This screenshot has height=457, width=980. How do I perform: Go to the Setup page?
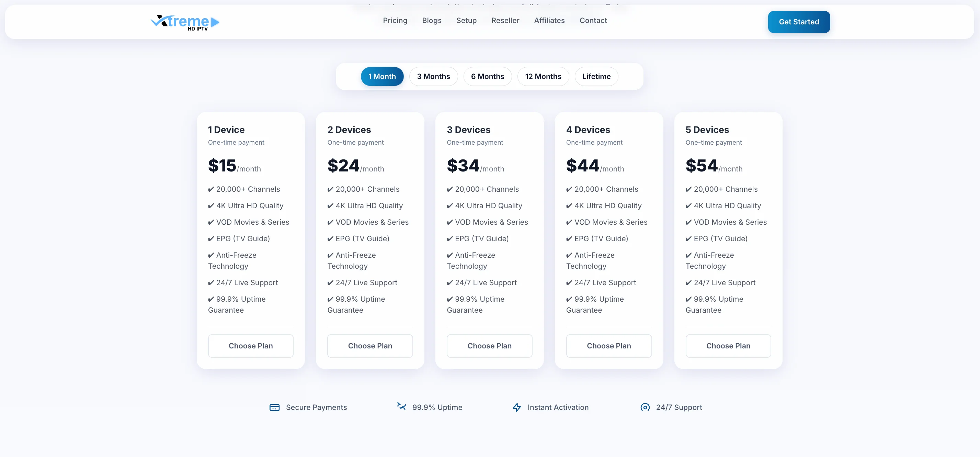coord(466,21)
